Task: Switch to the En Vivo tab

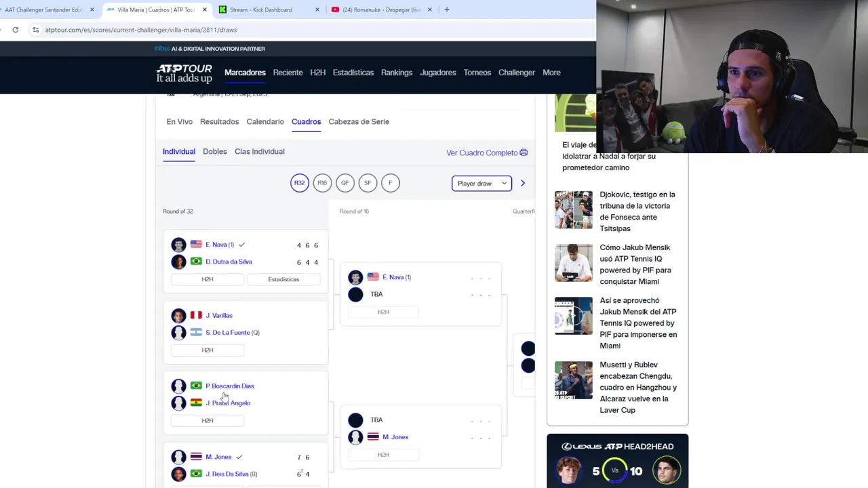Action: click(179, 121)
